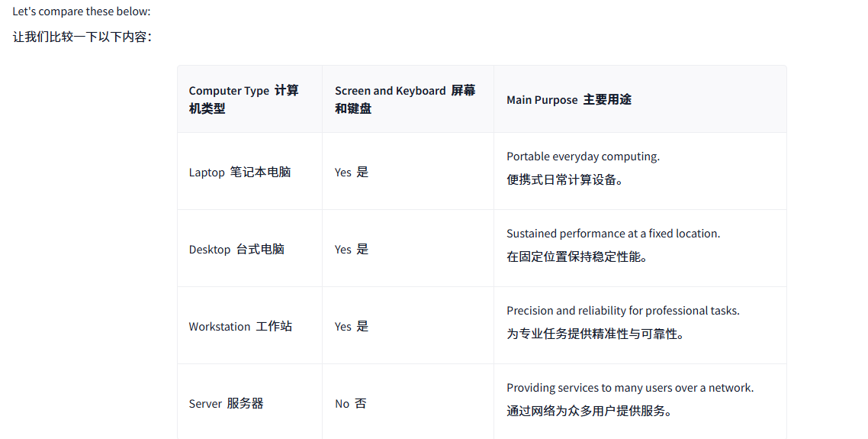Image resolution: width=868 pixels, height=439 pixels.
Task: Click the Yes 是 cell in Laptop row
Action: click(x=408, y=171)
